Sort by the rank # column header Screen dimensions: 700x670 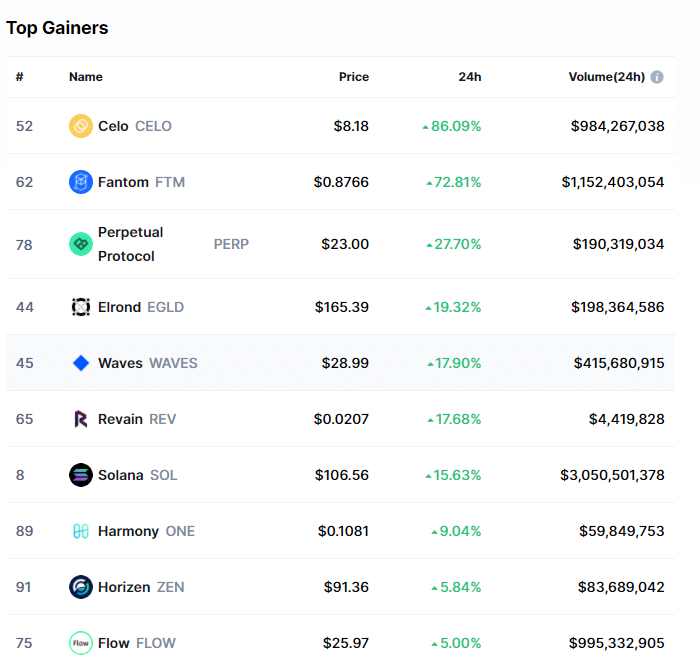pos(20,77)
